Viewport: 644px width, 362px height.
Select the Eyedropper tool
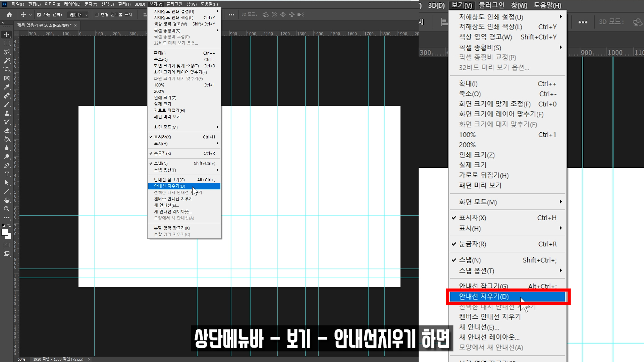tap(7, 87)
